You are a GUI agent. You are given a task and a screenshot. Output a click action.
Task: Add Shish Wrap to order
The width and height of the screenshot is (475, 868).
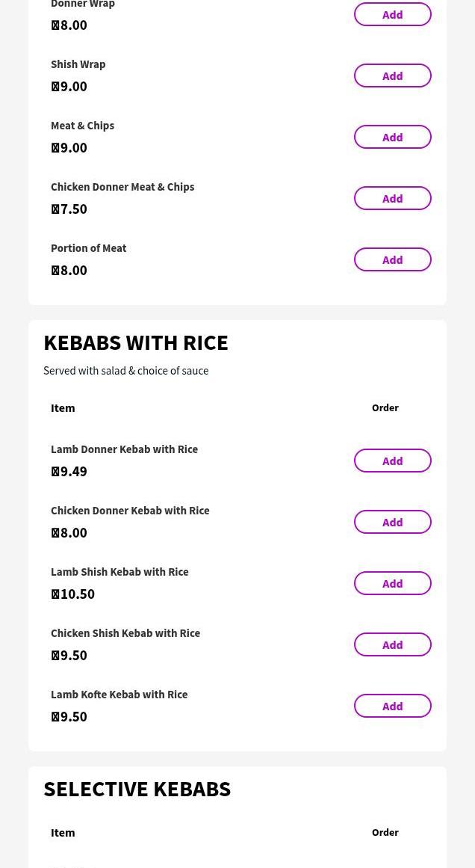coord(392,76)
